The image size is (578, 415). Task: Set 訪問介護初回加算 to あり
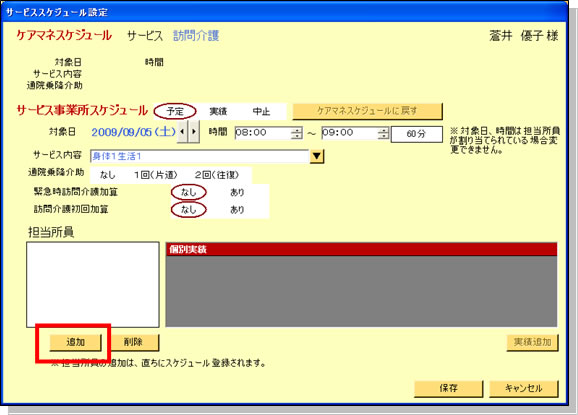pos(237,209)
